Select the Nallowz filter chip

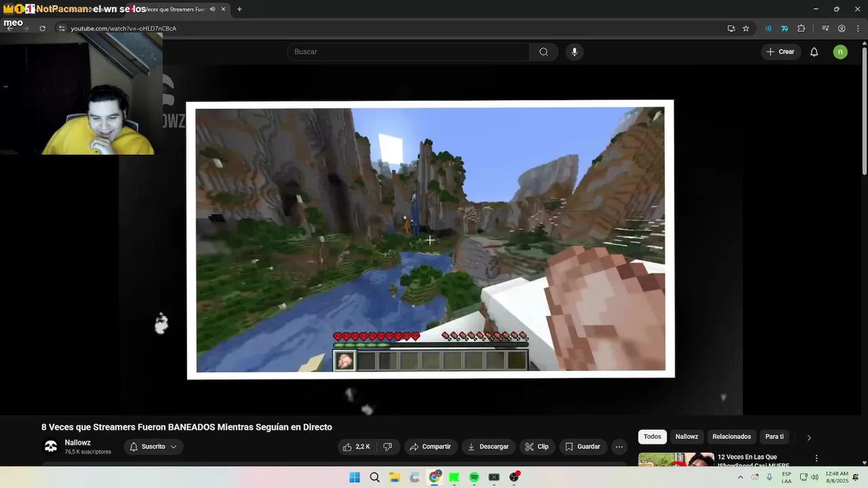[686, 436]
